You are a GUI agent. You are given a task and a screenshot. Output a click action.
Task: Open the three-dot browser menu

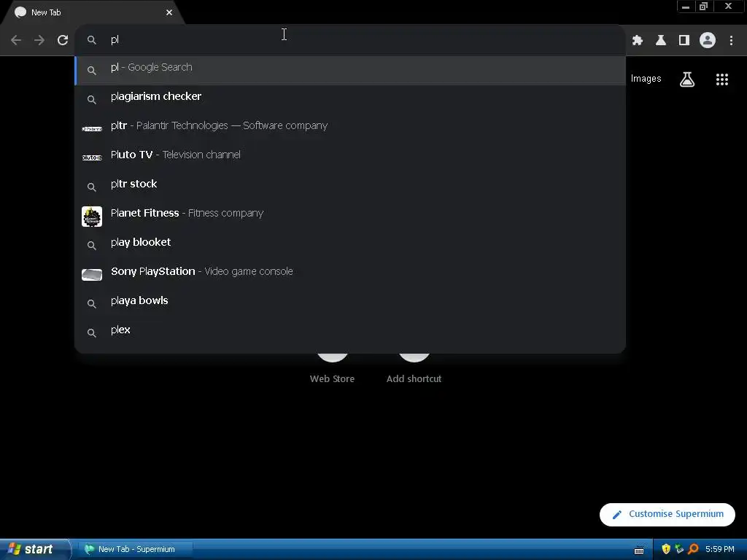pos(731,40)
